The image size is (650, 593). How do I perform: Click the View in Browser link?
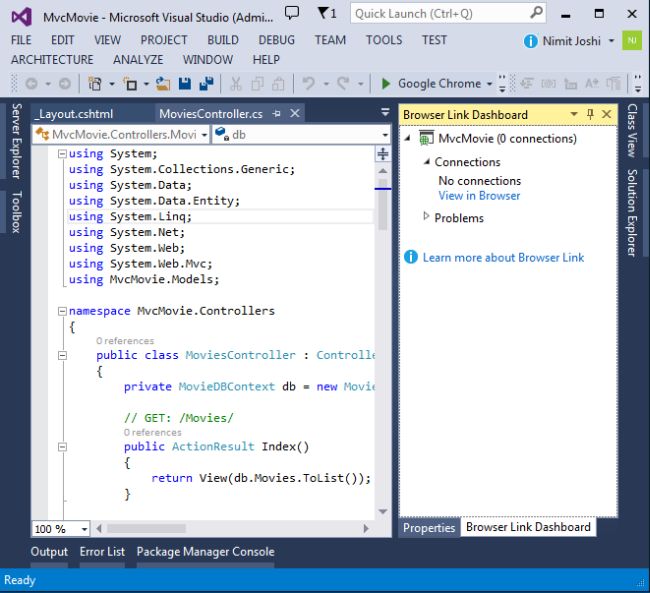479,195
